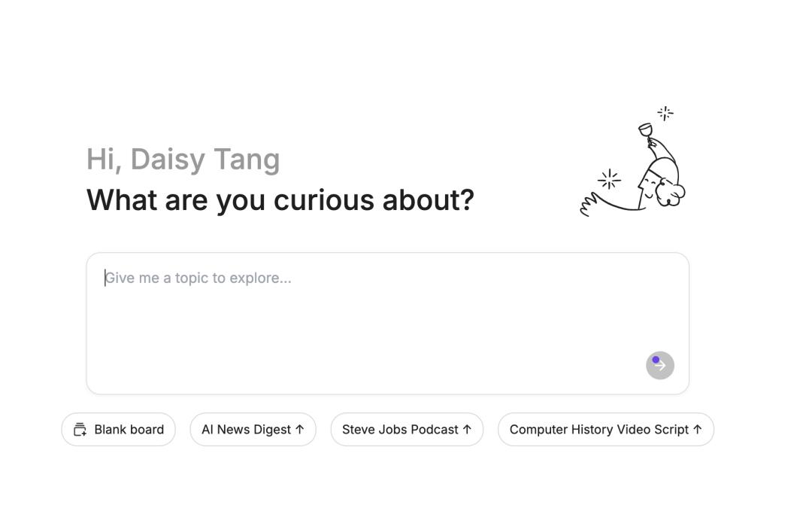Click the up arrow beside AI News Digest

[x=300, y=429]
